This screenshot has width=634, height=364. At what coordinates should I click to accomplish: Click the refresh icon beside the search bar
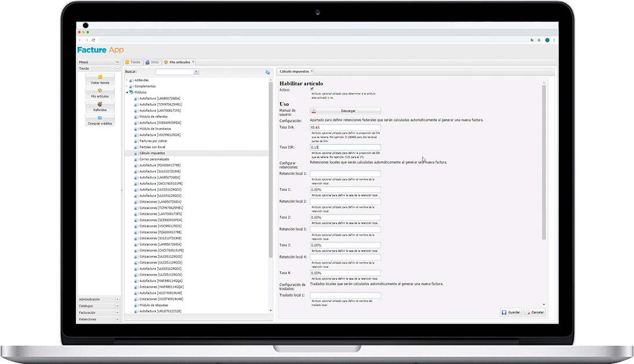pyautogui.click(x=268, y=72)
